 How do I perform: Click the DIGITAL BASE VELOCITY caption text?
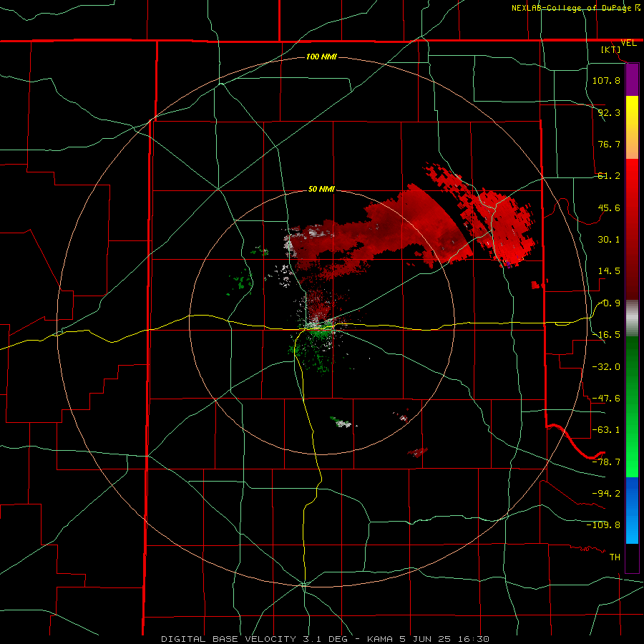[x=228, y=639]
